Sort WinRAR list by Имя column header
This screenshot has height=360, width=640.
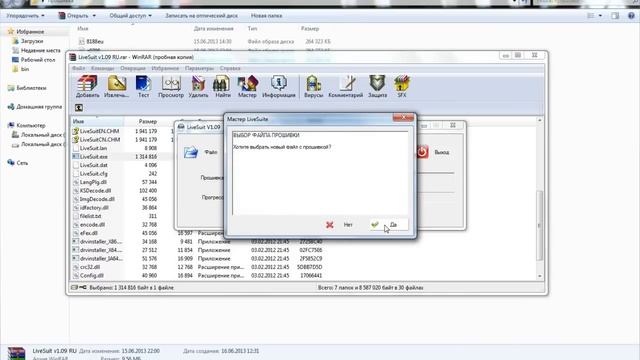tap(97, 122)
